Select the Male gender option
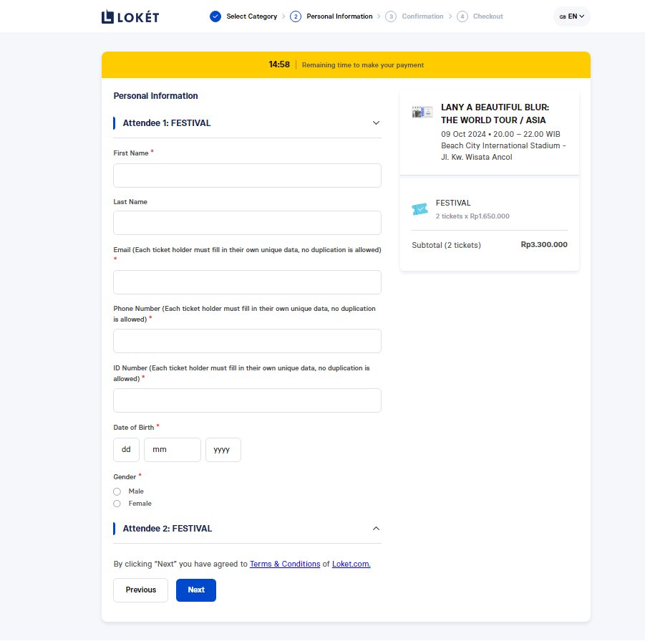The image size is (645, 644). (x=117, y=491)
